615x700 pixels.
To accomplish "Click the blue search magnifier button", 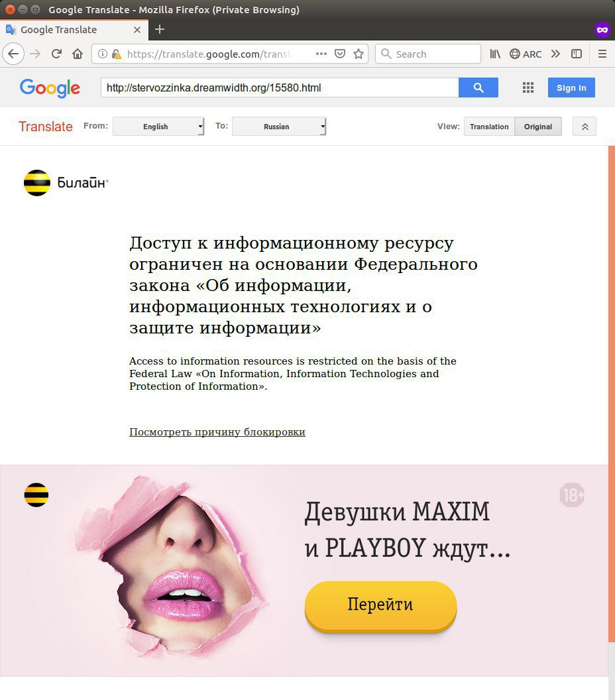I will [x=478, y=87].
